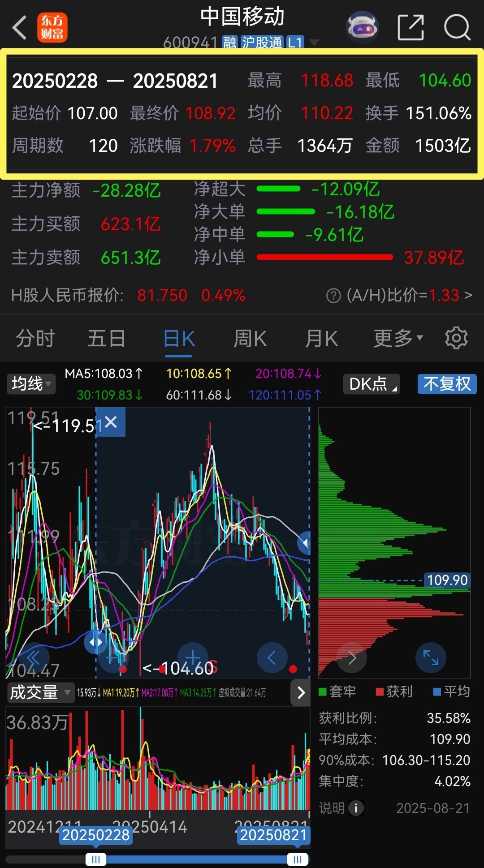Tap the A/H ratio help question icon
The height and width of the screenshot is (868, 484).
333,296
